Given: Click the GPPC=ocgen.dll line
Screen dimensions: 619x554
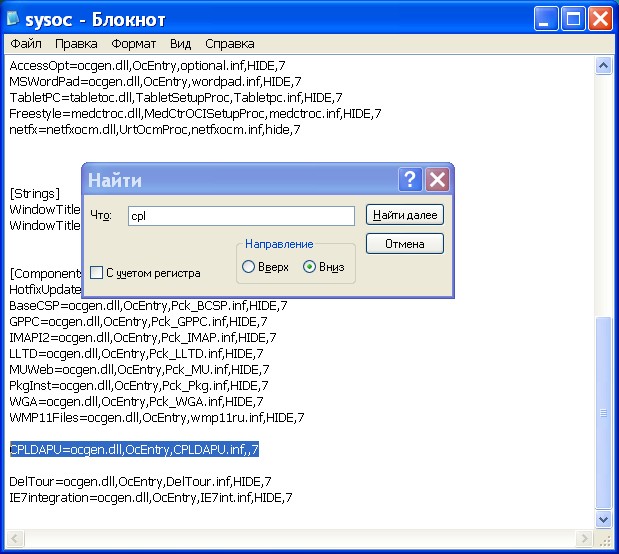Looking at the screenshot, I should [138, 322].
